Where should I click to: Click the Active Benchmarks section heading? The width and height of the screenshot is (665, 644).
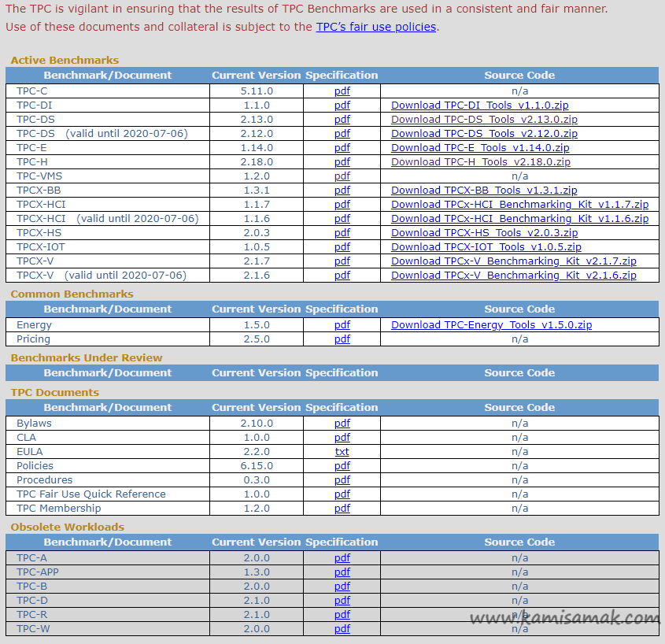pos(65,61)
